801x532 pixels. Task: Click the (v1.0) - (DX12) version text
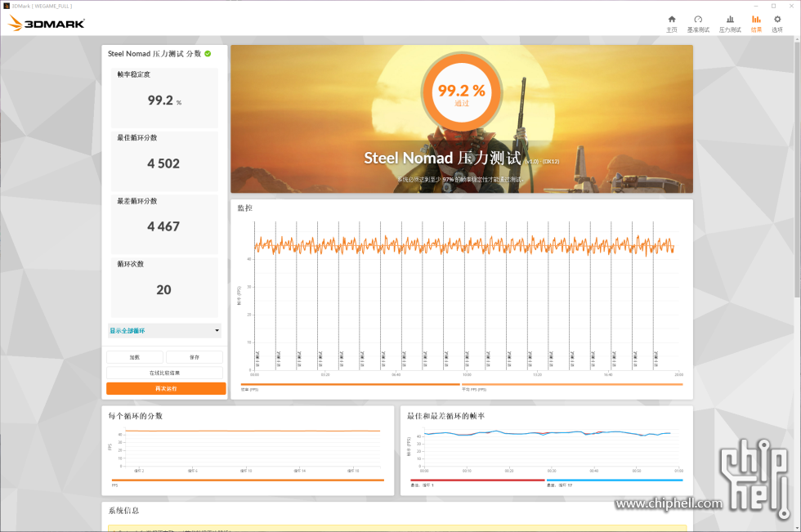click(x=543, y=161)
